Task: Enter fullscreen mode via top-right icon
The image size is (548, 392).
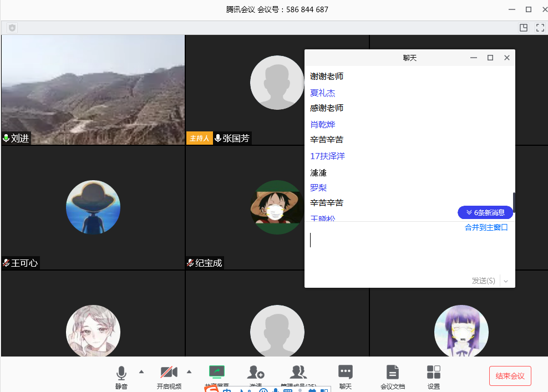Action: tap(540, 28)
